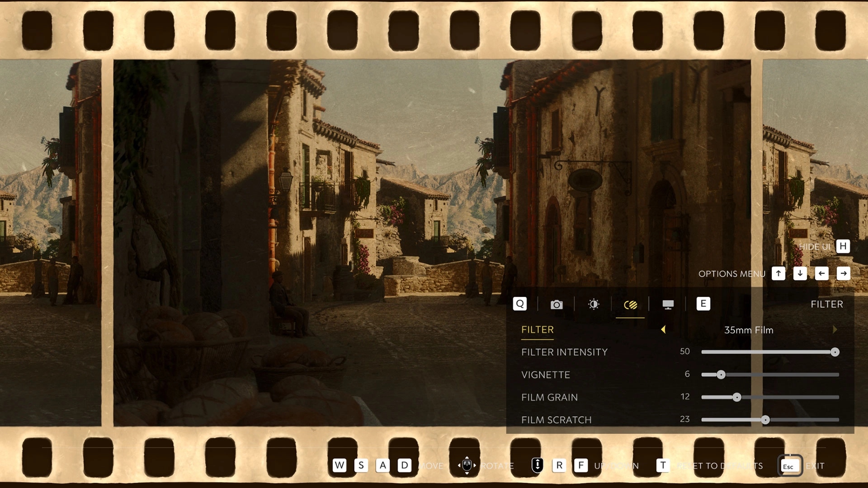Click the mouse scroll icon next to R key
This screenshot has width=868, height=488.
(x=537, y=465)
